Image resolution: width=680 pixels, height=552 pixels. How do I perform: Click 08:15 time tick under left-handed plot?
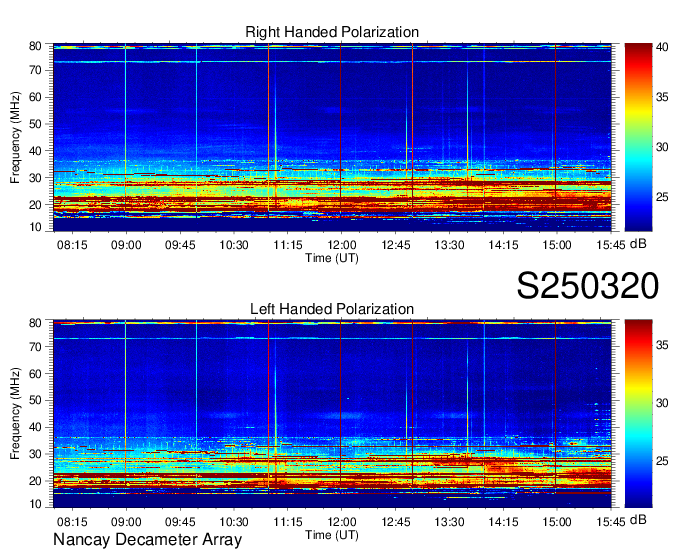[72, 522]
